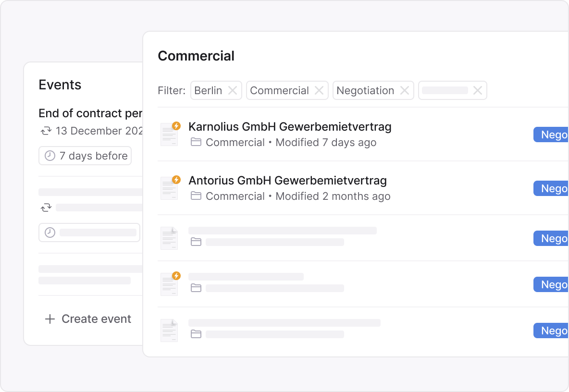
Task: Dismiss the Negotiation filter chip
Action: point(405,90)
